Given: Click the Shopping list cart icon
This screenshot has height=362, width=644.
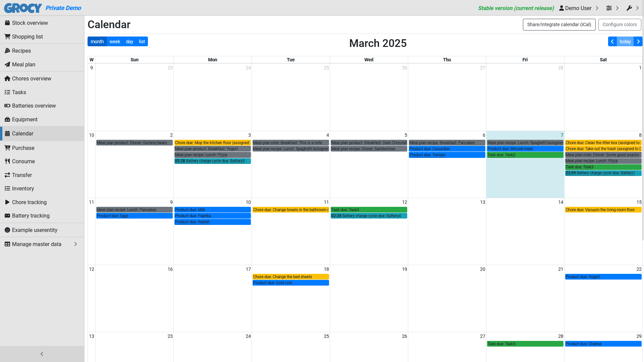Looking at the screenshot, I should (x=7, y=37).
